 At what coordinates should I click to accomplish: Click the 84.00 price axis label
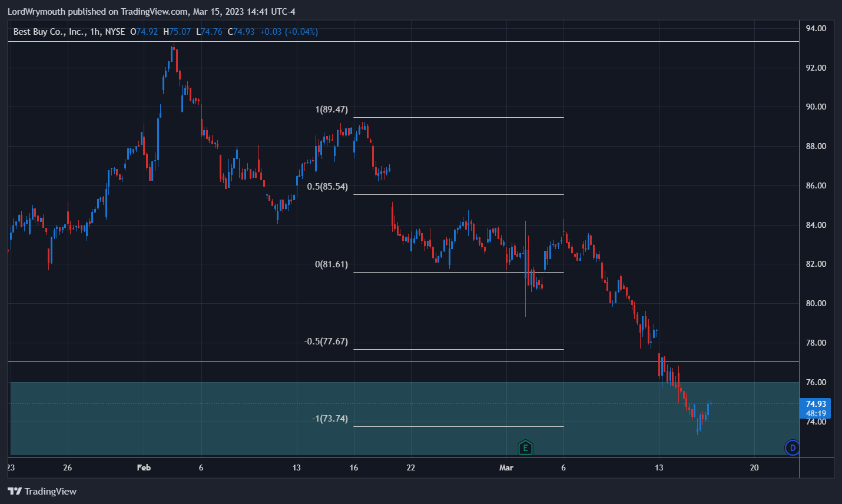[x=816, y=225]
